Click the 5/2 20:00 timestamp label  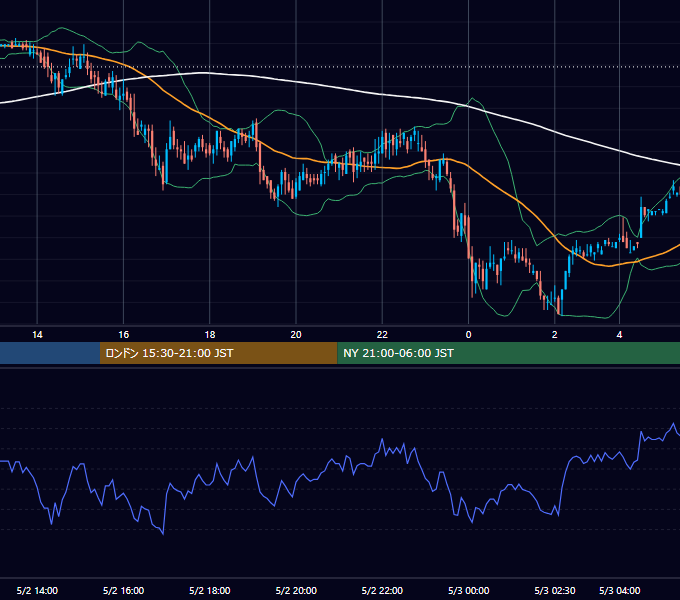[x=296, y=590]
